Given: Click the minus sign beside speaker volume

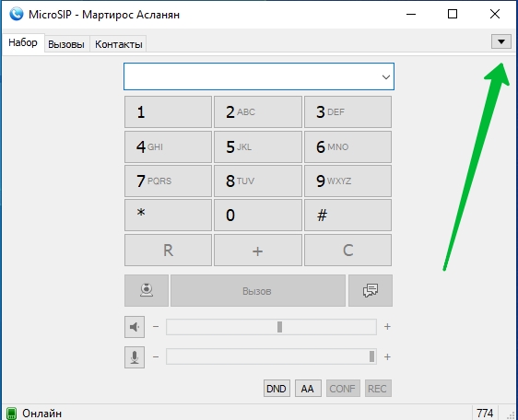Looking at the screenshot, I should coord(156,327).
